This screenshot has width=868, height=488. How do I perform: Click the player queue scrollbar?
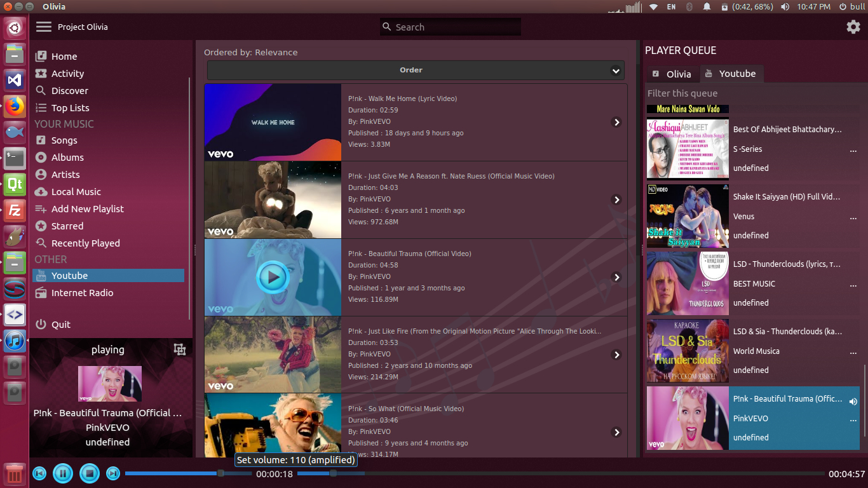(864, 400)
